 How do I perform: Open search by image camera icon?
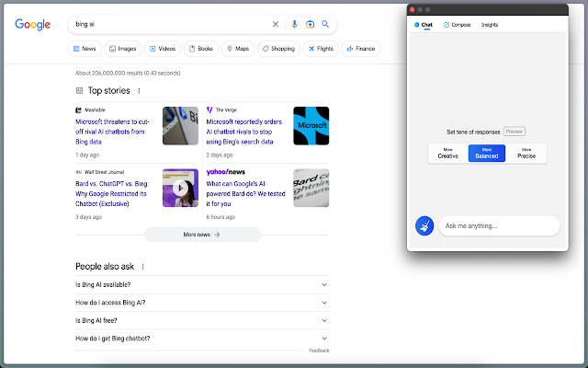click(x=310, y=25)
